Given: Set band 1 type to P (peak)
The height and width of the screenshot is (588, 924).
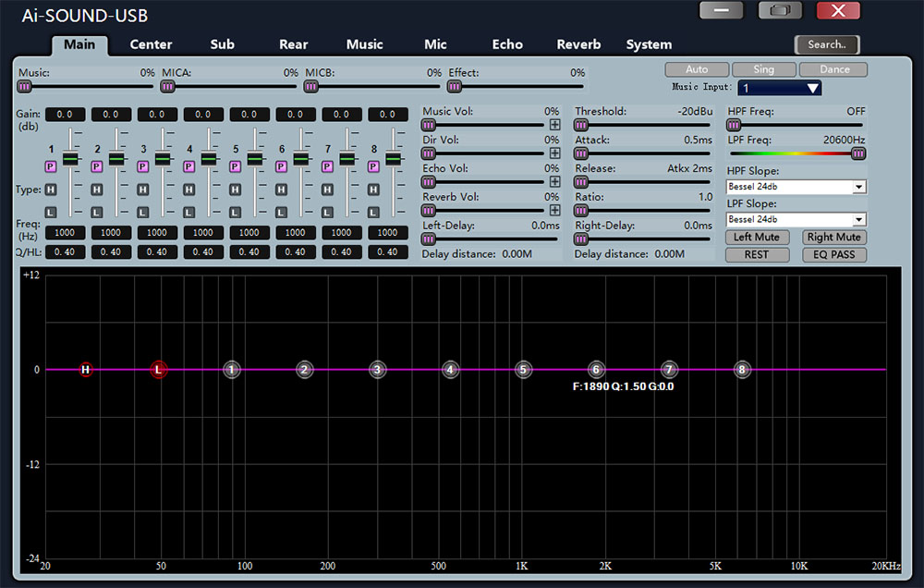Looking at the screenshot, I should 51,167.
